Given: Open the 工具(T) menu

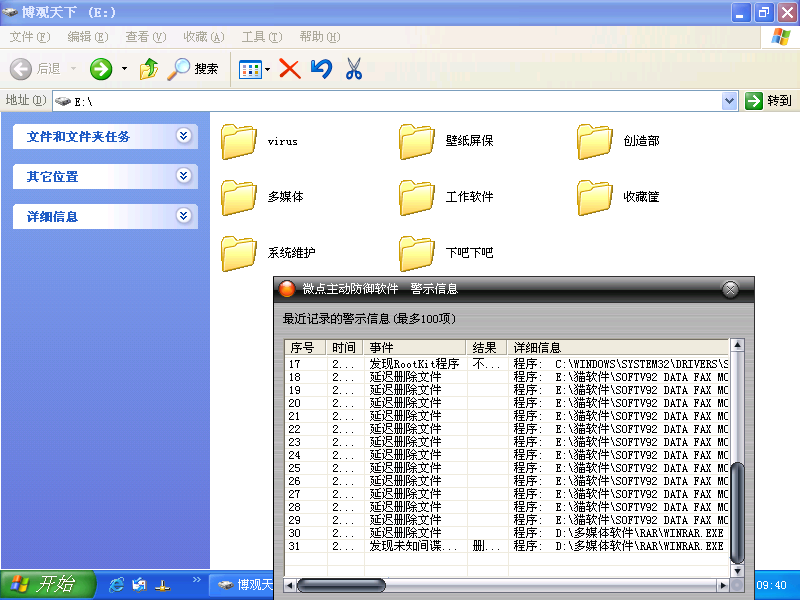Looking at the screenshot, I should [x=262, y=37].
